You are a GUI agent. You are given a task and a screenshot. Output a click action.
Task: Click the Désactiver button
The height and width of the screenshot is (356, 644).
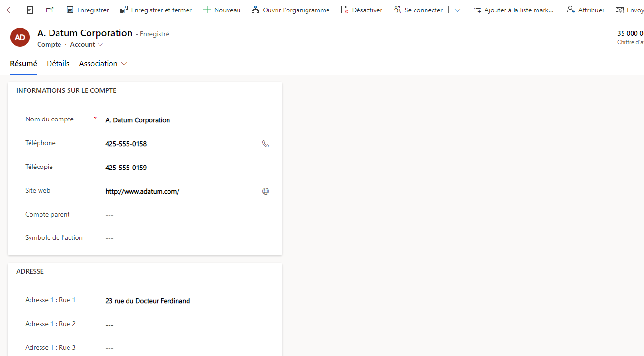coord(362,10)
